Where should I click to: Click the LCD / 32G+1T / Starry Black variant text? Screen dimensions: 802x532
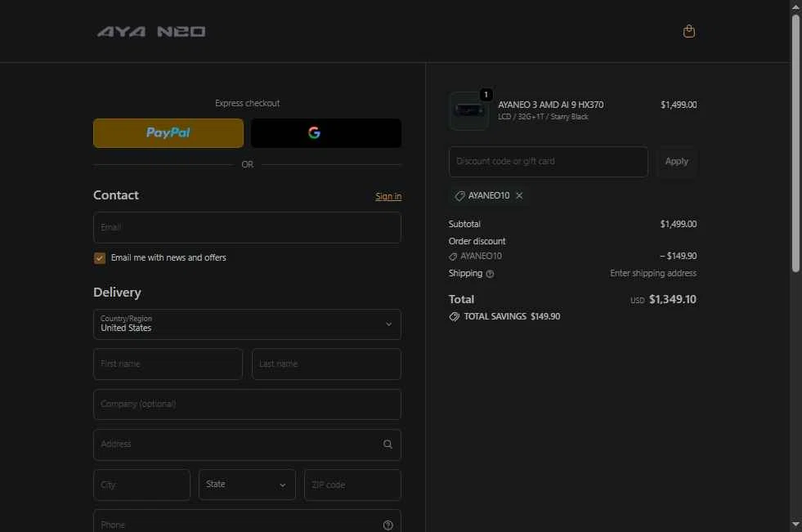543,117
